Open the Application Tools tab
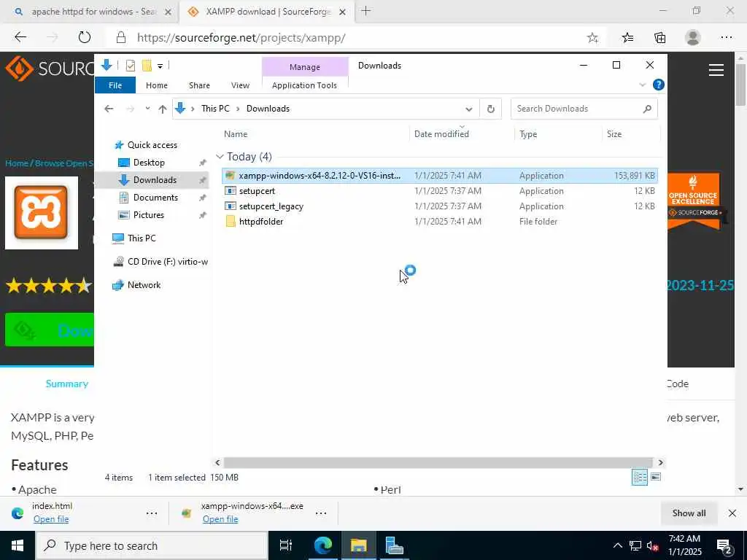Image resolution: width=747 pixels, height=560 pixels. pyautogui.click(x=304, y=85)
